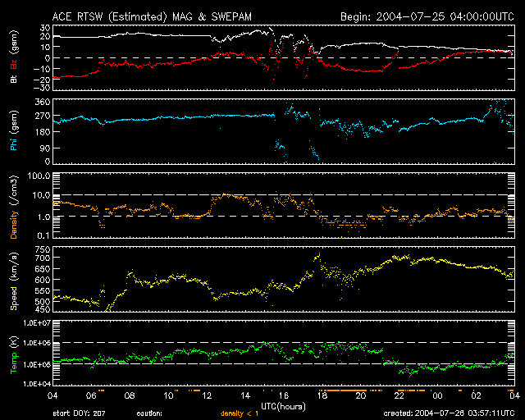The height and width of the screenshot is (420, 525).
Task: Click the '-20' tick on the Bt Bz axis
Action: [x=42, y=80]
